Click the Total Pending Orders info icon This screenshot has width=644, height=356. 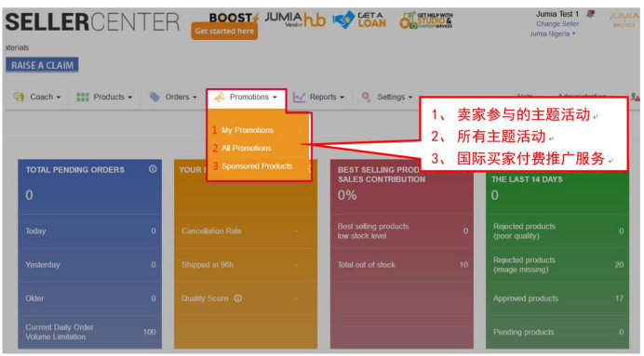(153, 169)
